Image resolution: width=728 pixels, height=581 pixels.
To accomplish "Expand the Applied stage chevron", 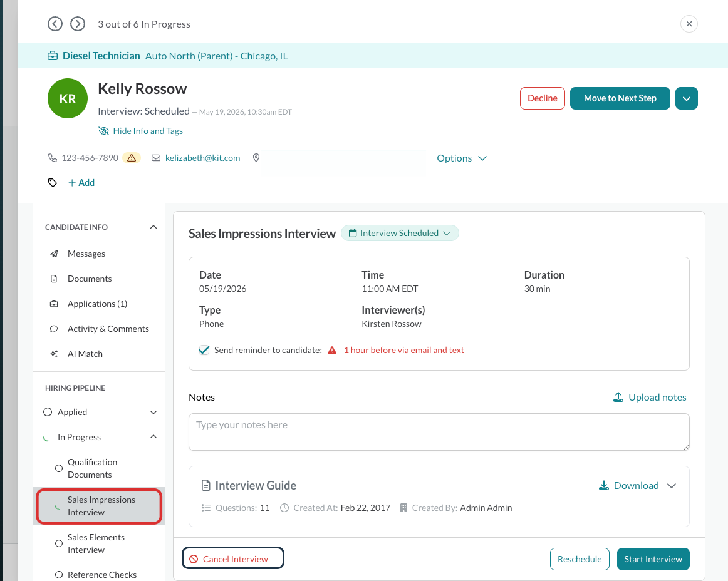I will 153,413.
